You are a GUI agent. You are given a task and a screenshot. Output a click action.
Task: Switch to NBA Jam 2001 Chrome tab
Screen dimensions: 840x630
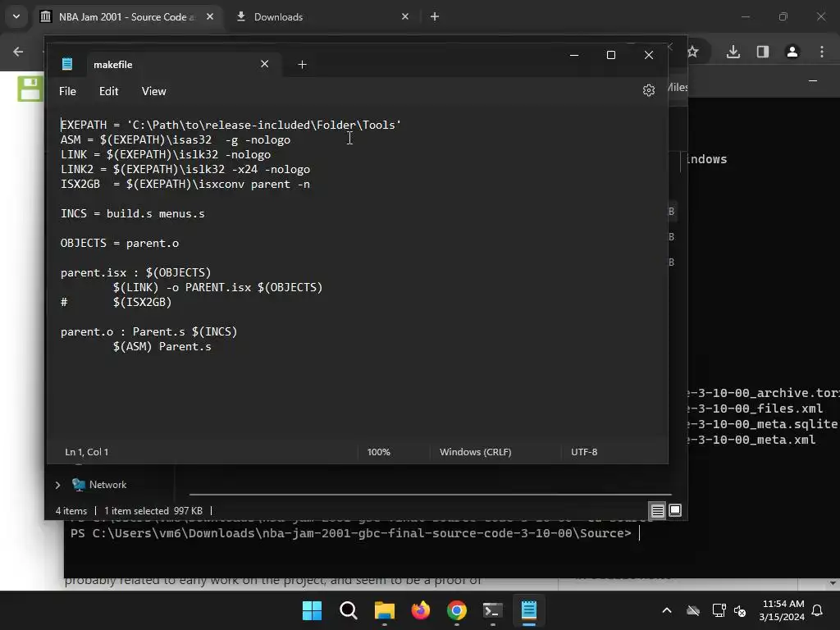(x=127, y=17)
